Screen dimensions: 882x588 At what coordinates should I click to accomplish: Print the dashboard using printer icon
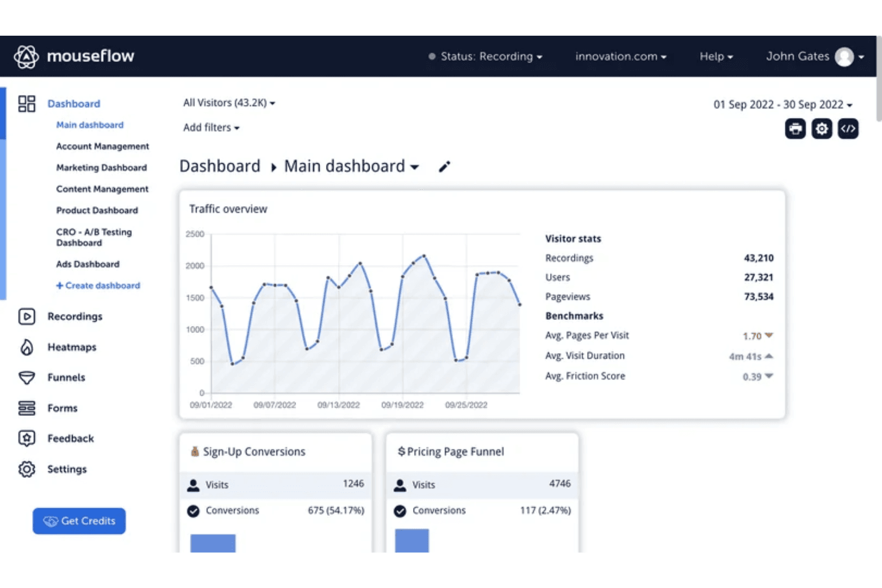(796, 129)
